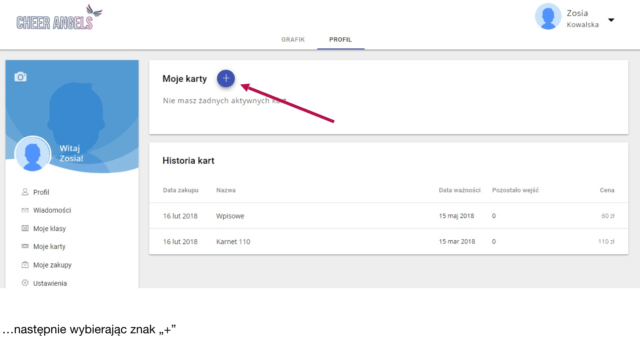
Task: Click the Moje karty card icon in sidebar
Action: click(x=25, y=246)
